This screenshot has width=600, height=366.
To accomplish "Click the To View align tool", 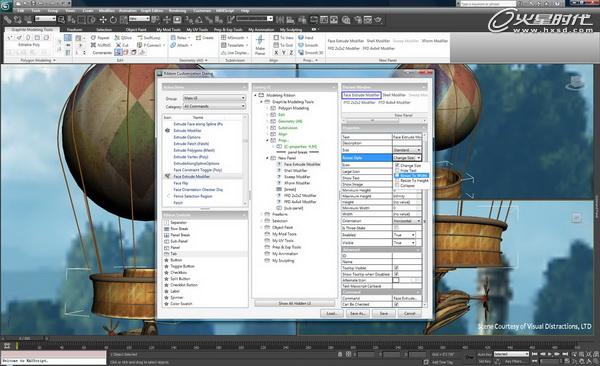I will (x=284, y=38).
